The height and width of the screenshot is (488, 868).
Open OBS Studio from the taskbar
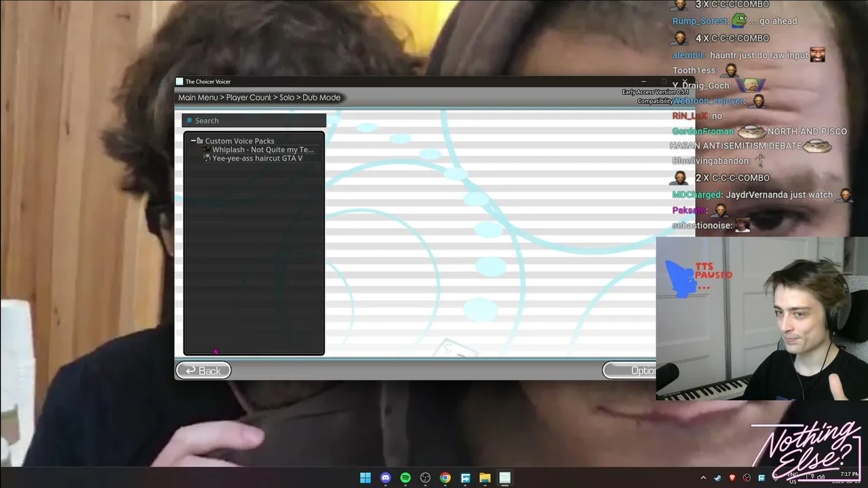pyautogui.click(x=425, y=478)
